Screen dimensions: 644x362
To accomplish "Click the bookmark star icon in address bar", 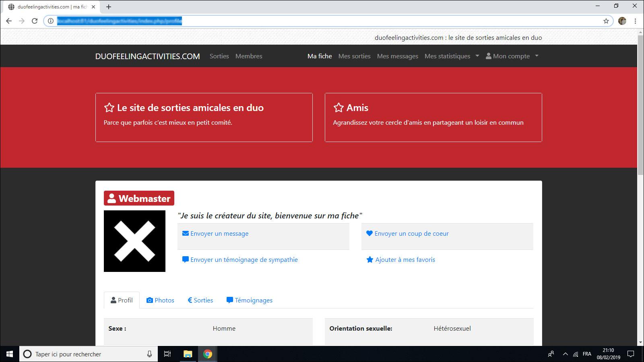I will pos(606,21).
